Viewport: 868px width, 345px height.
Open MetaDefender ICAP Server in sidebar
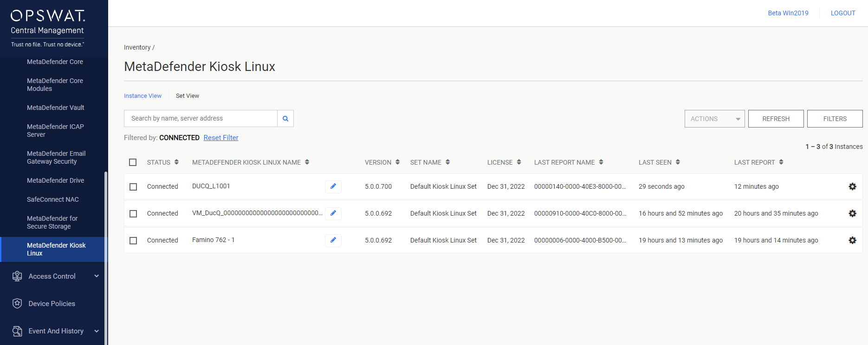[55, 130]
